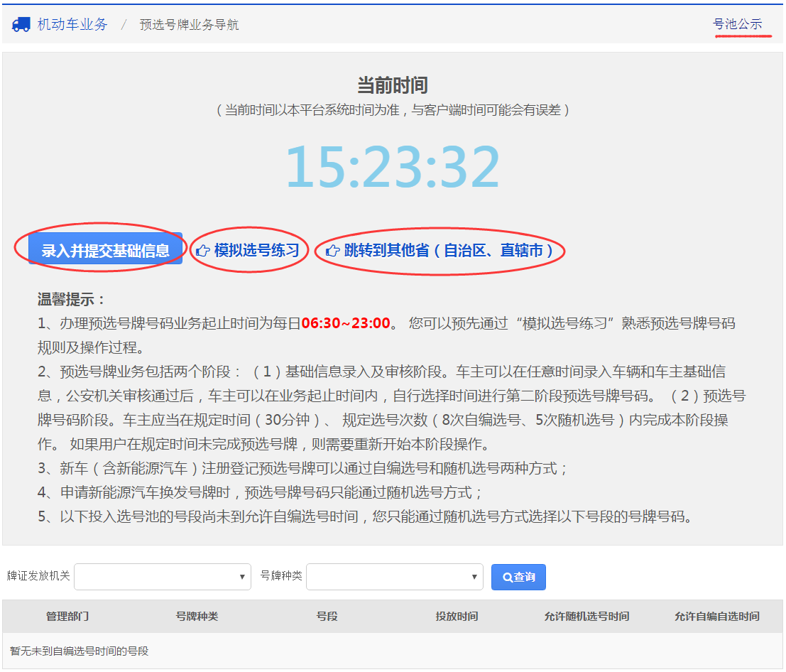This screenshot has height=672, width=786.
Task: Click the 录入并提交基础信息 button
Action: [x=105, y=249]
